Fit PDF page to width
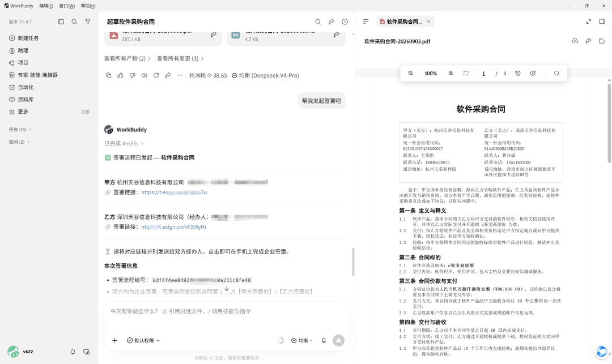 [x=466, y=73]
